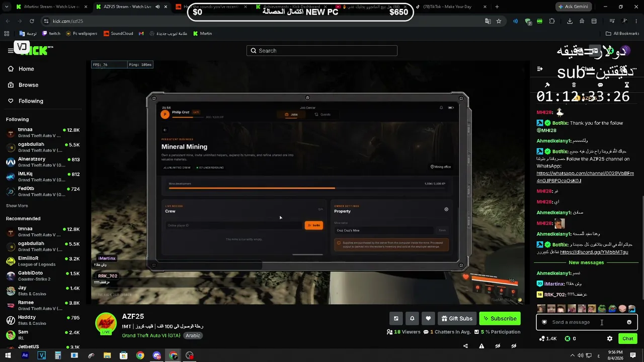
Task: Click the Gift Subs button
Action: 457,318
